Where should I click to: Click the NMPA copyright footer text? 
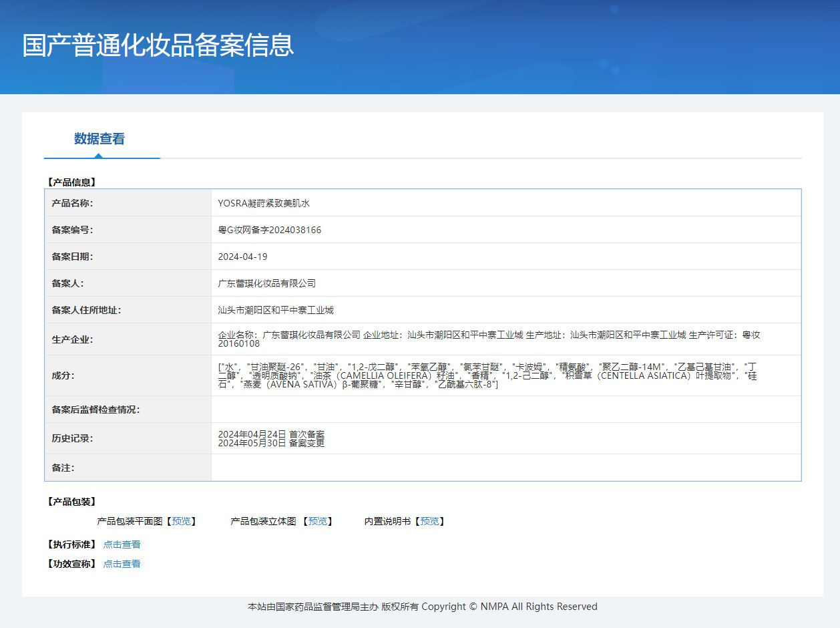click(x=422, y=607)
